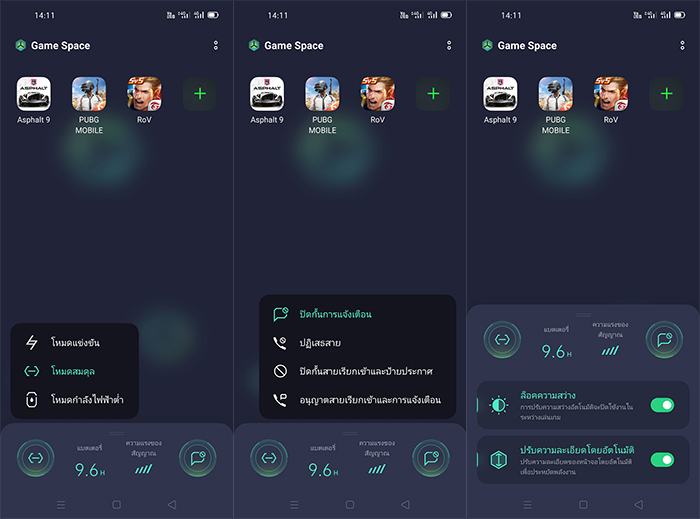Launch RoV in the right phone screen
This screenshot has height=519, width=700.
click(610, 94)
